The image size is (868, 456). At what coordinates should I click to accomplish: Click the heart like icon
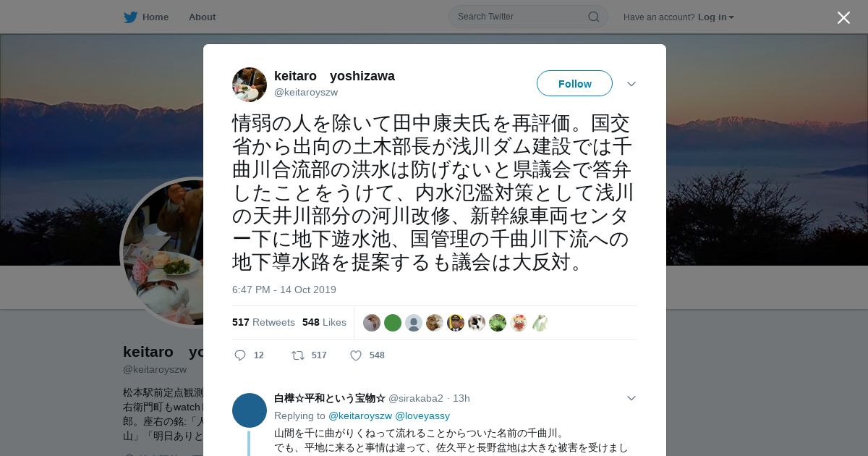point(356,355)
